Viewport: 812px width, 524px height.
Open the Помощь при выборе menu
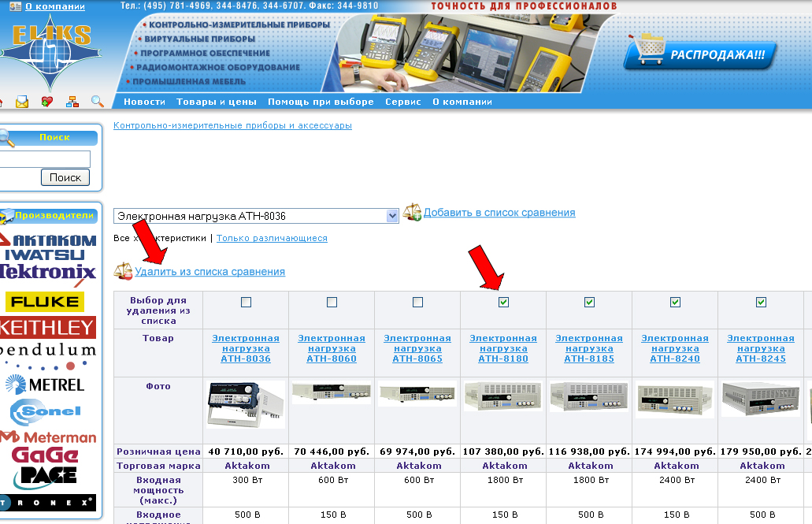321,102
